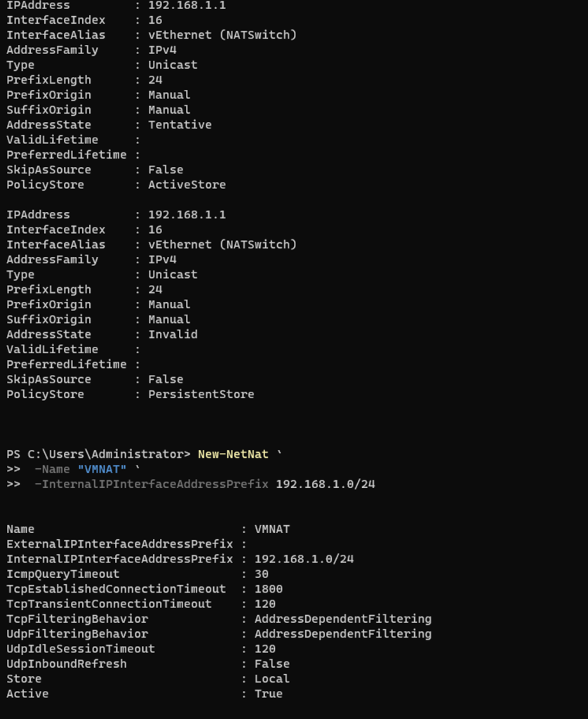Click the quoted "VMNAT" string argument
The image size is (588, 719).
point(102,469)
